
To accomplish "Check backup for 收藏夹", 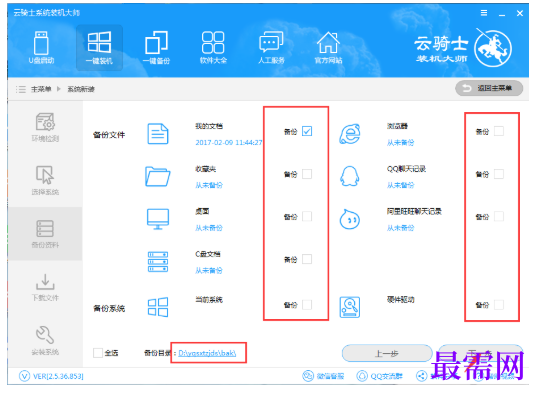I will (x=307, y=174).
